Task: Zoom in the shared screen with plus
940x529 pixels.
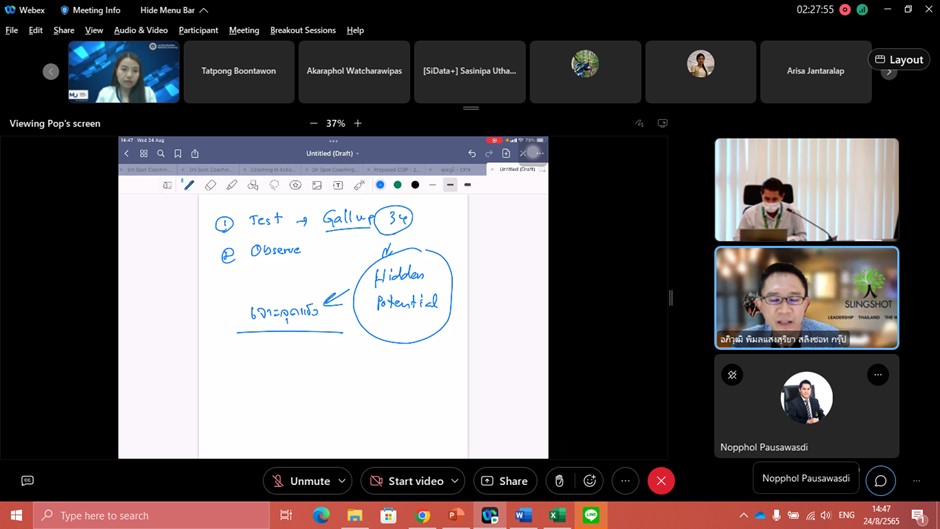Action: tap(358, 124)
